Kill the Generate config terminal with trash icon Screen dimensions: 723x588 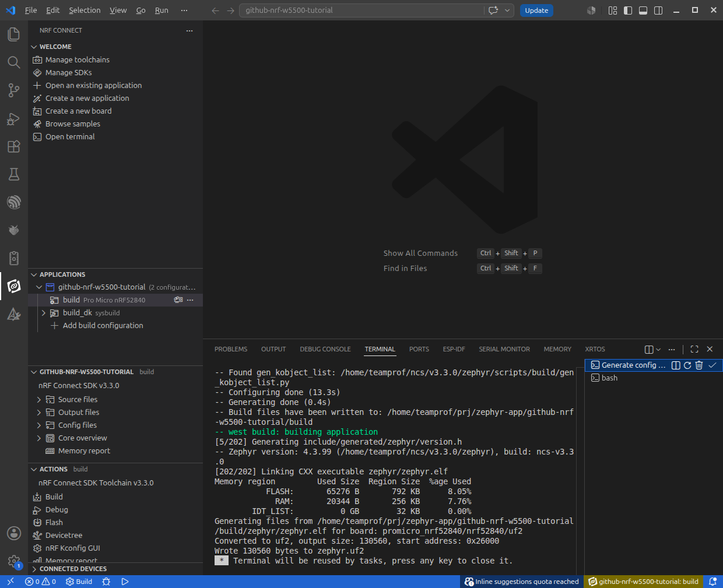[699, 365]
